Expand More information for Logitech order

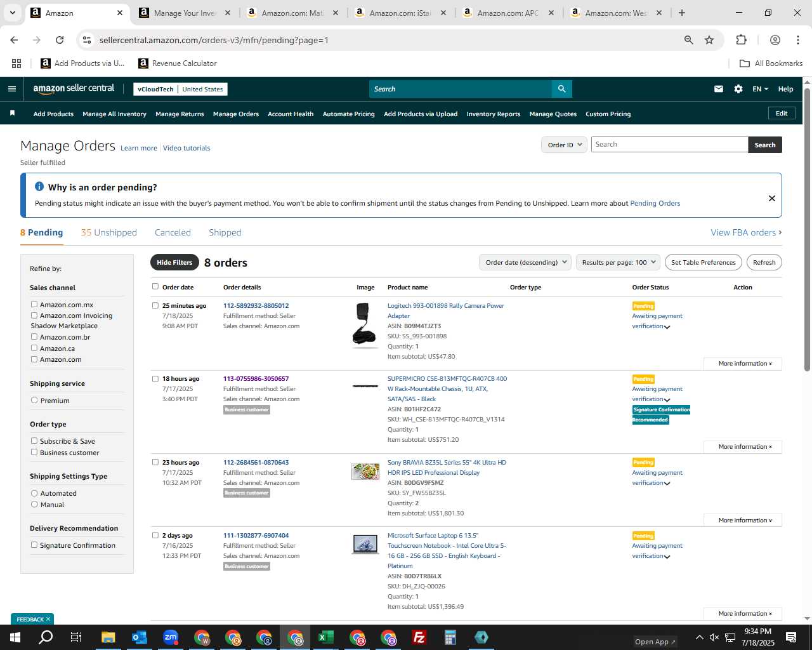[743, 364]
